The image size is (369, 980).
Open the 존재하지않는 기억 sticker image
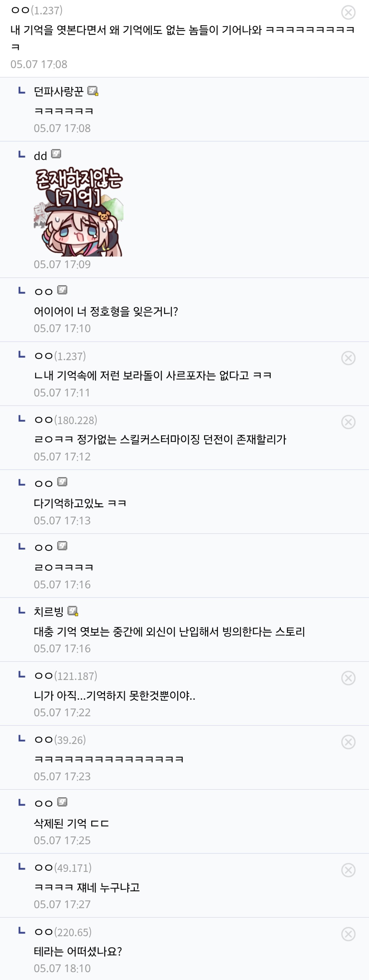click(78, 212)
